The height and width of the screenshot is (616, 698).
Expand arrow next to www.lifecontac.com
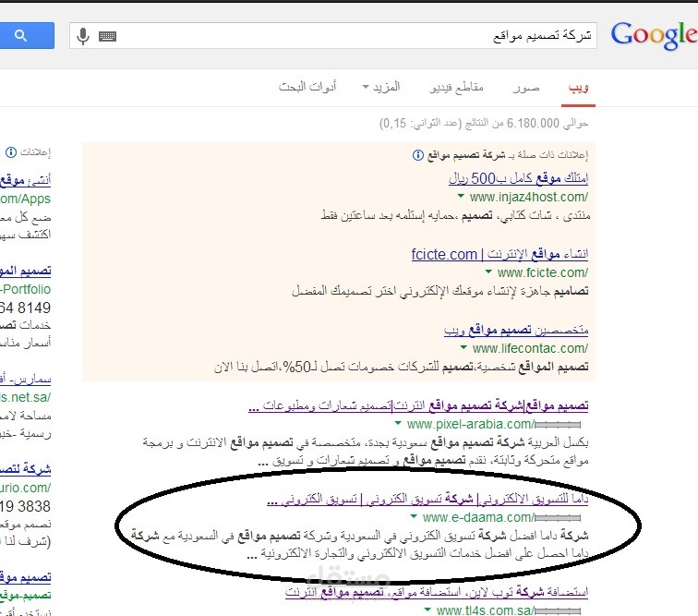(463, 347)
